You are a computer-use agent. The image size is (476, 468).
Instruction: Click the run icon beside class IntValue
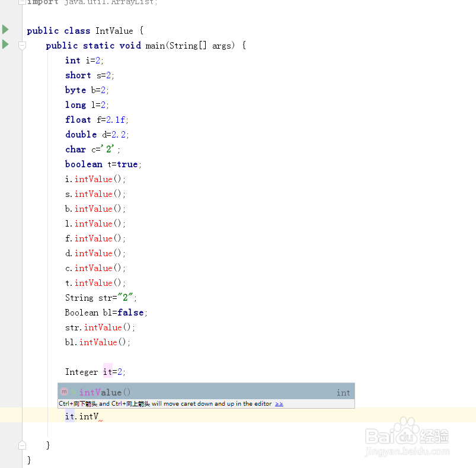coord(5,30)
